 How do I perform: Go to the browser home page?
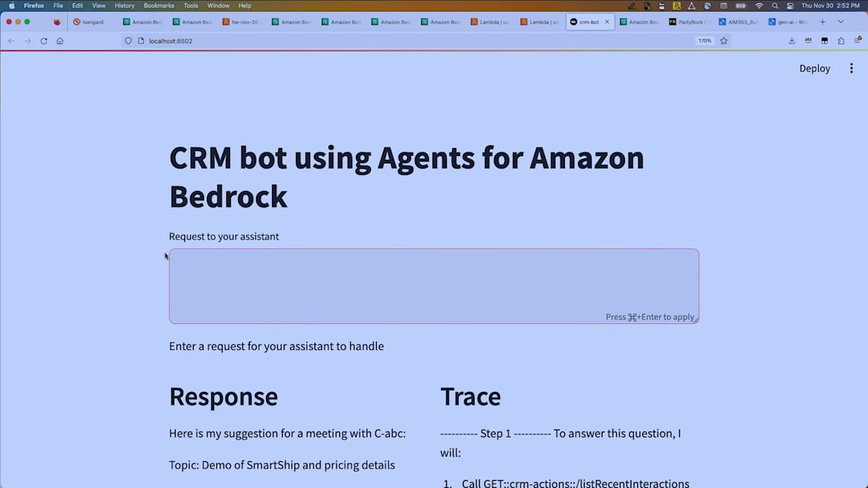[x=60, y=41]
